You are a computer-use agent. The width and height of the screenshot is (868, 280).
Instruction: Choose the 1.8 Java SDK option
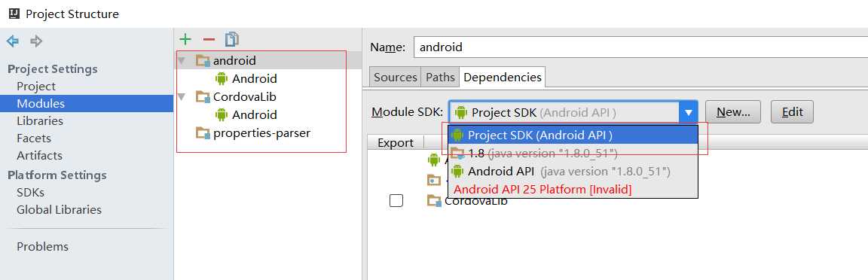click(x=573, y=154)
